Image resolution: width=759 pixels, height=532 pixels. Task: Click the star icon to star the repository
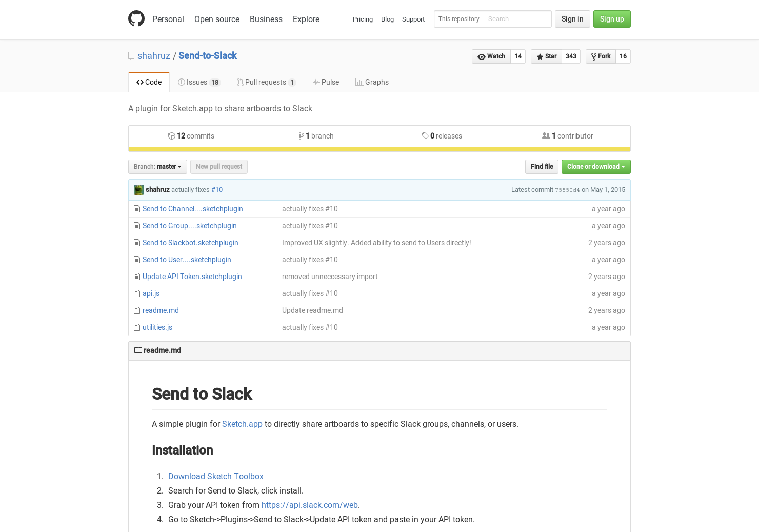540,56
